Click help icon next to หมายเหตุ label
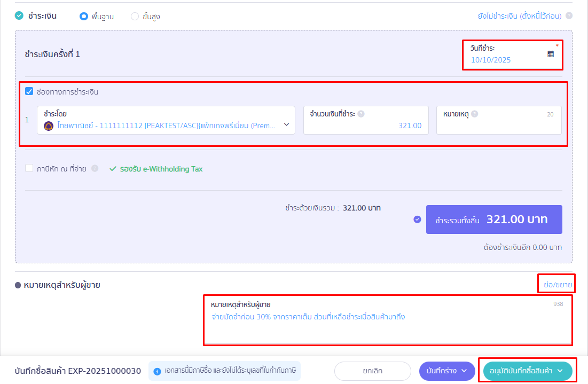 475,114
